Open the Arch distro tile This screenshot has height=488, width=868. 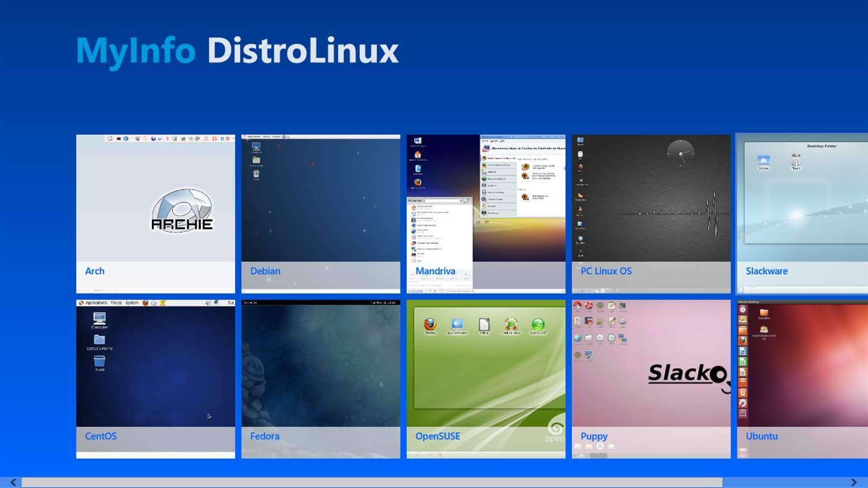pyautogui.click(x=156, y=214)
